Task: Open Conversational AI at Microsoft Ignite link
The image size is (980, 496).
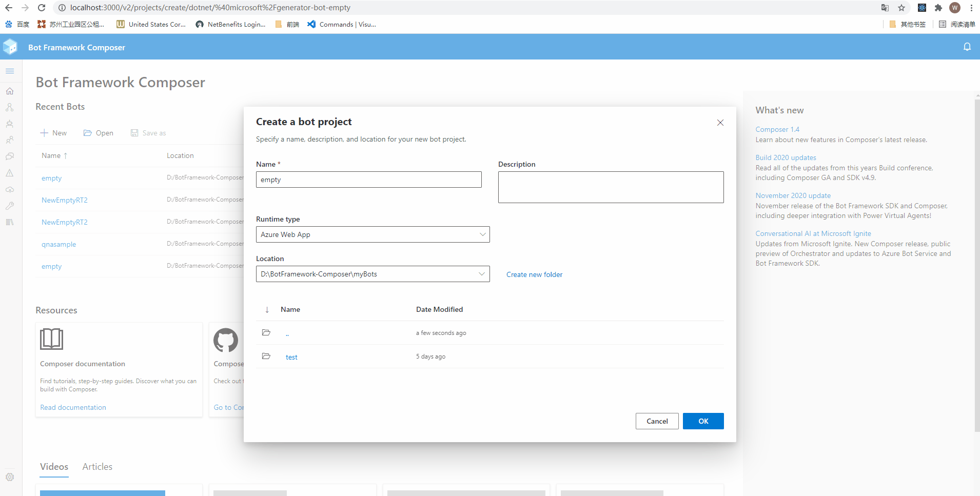Action: (x=813, y=233)
